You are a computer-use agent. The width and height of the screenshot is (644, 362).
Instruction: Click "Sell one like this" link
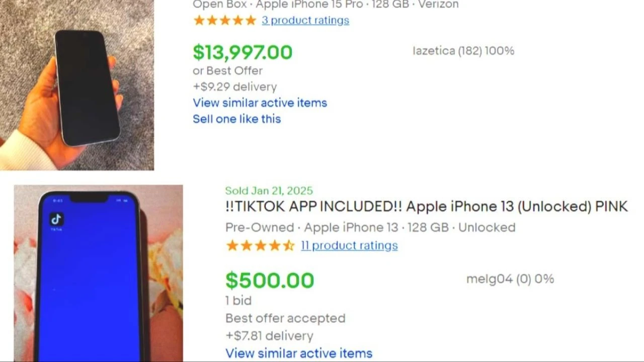236,119
